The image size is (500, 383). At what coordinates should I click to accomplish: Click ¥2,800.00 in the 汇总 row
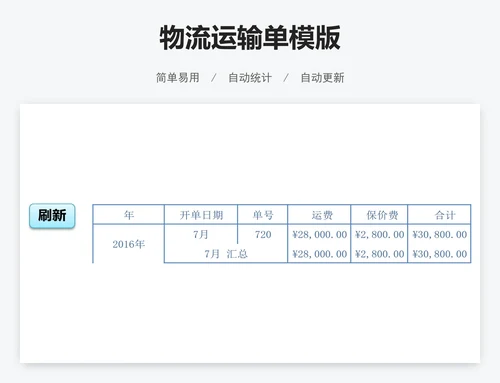point(379,254)
